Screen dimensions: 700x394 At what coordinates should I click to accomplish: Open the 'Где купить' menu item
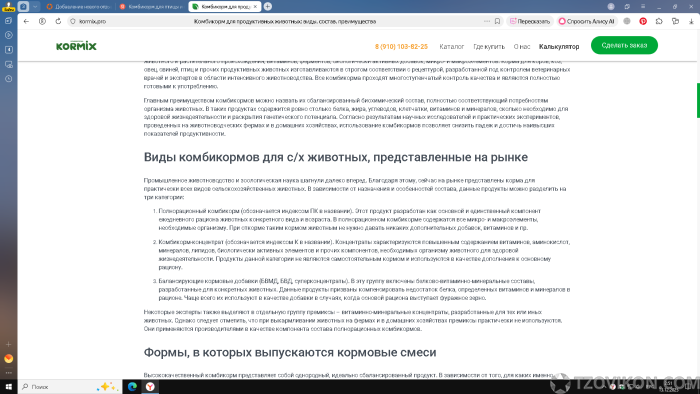point(489,46)
